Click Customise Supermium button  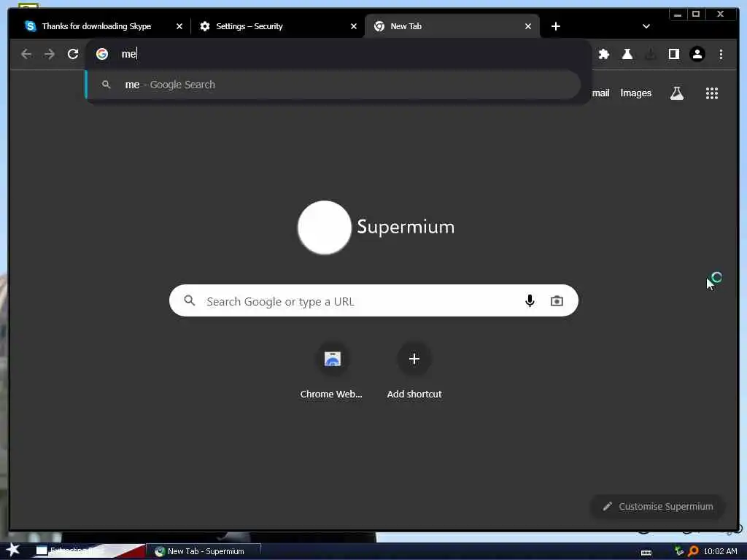(x=657, y=507)
